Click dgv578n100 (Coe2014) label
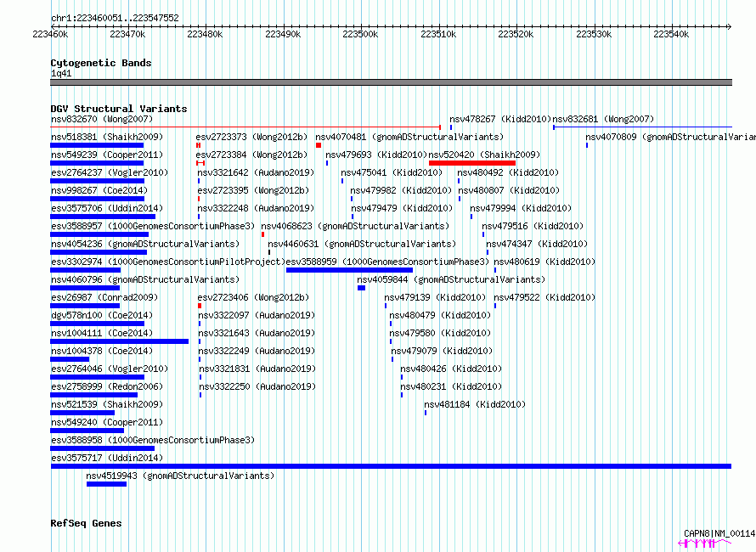 (x=102, y=315)
